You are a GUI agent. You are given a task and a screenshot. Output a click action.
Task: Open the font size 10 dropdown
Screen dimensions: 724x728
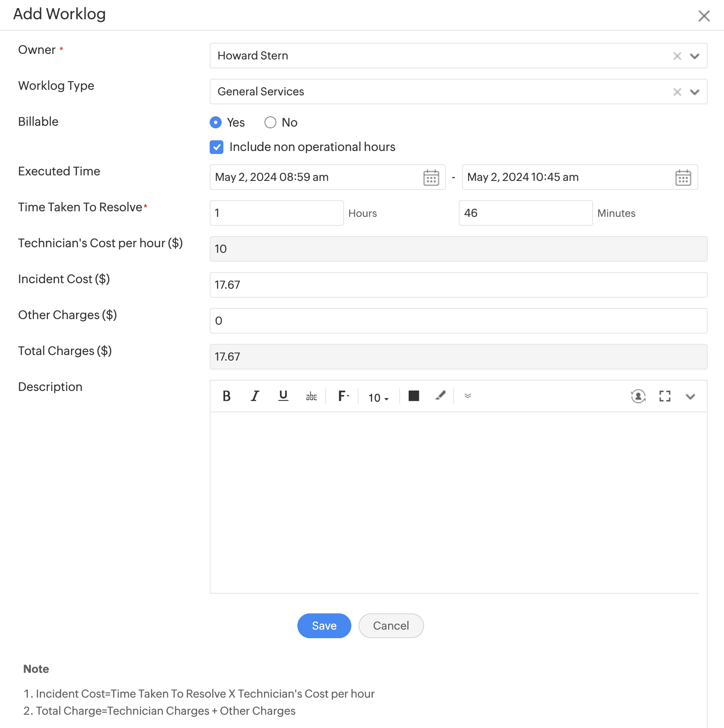[x=378, y=398]
